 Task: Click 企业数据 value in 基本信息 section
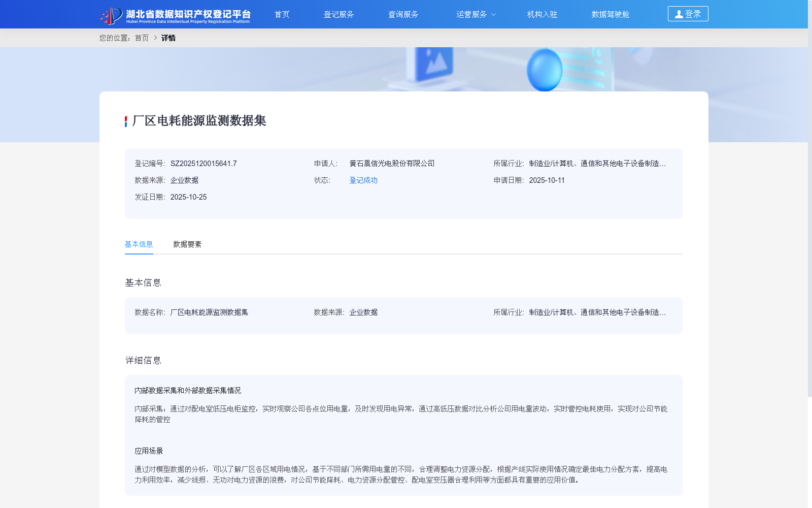click(x=363, y=312)
